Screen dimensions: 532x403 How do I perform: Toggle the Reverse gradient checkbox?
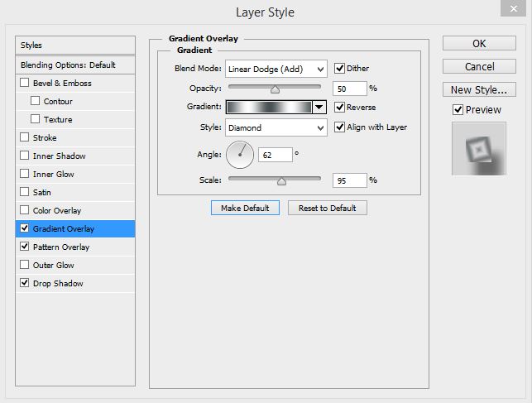[339, 108]
